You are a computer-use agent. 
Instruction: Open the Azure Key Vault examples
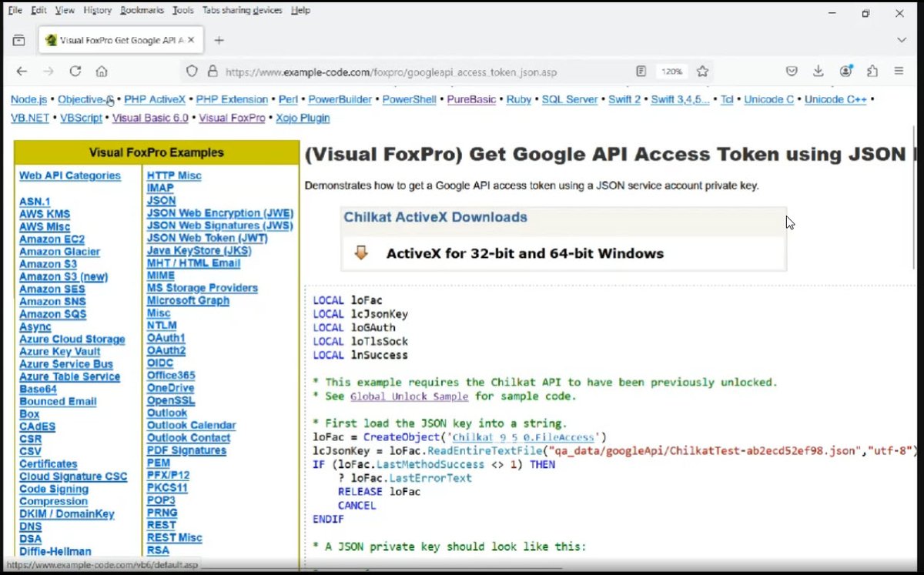[60, 351]
